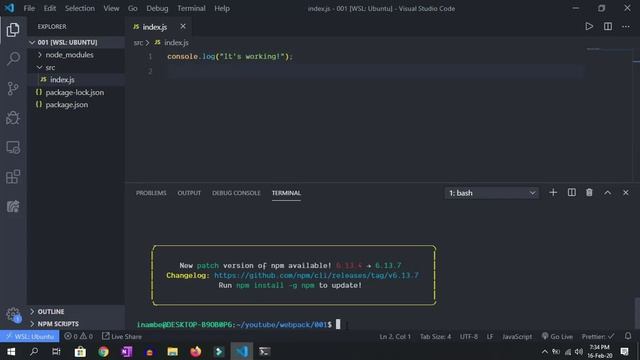Kill the terminal with trash icon
This screenshot has height=360, width=640.
tap(589, 193)
